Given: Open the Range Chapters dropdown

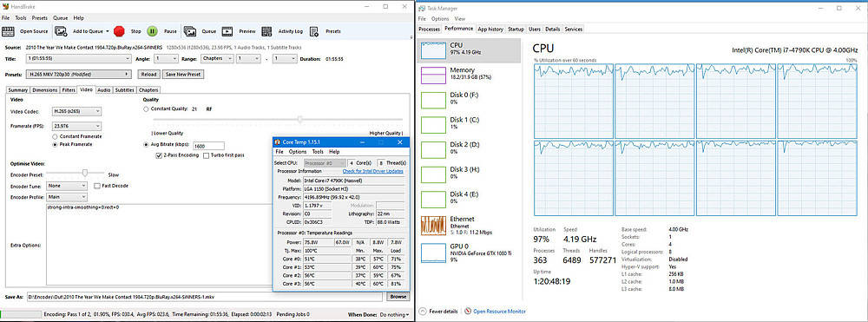Looking at the screenshot, I should [216, 58].
